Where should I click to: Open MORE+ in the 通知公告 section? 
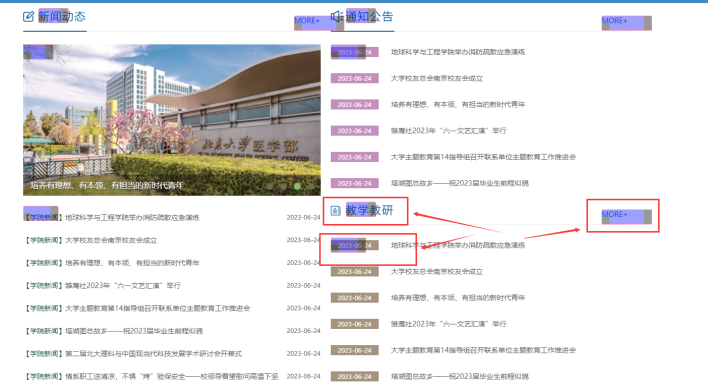[x=615, y=21]
